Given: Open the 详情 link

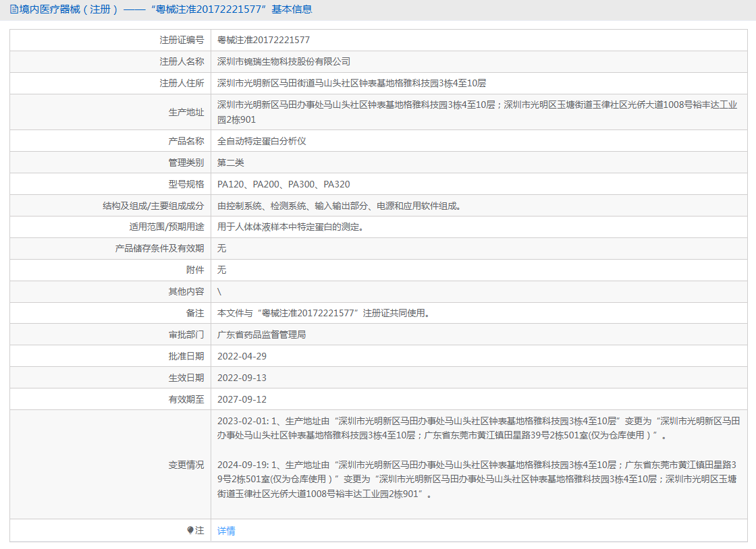Looking at the screenshot, I should coord(226,531).
